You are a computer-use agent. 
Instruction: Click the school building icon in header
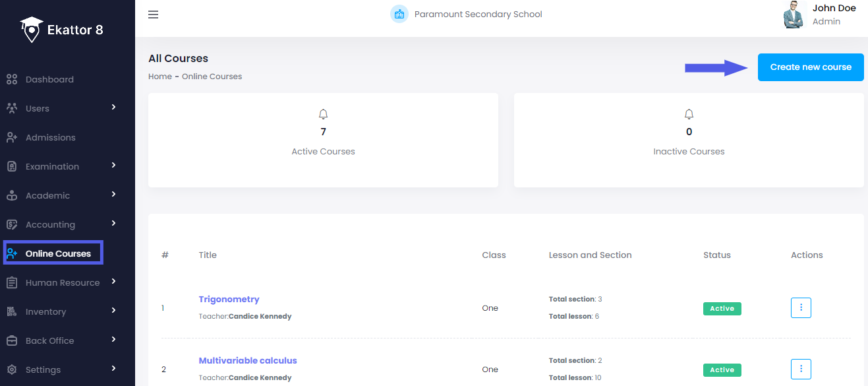[x=399, y=15]
